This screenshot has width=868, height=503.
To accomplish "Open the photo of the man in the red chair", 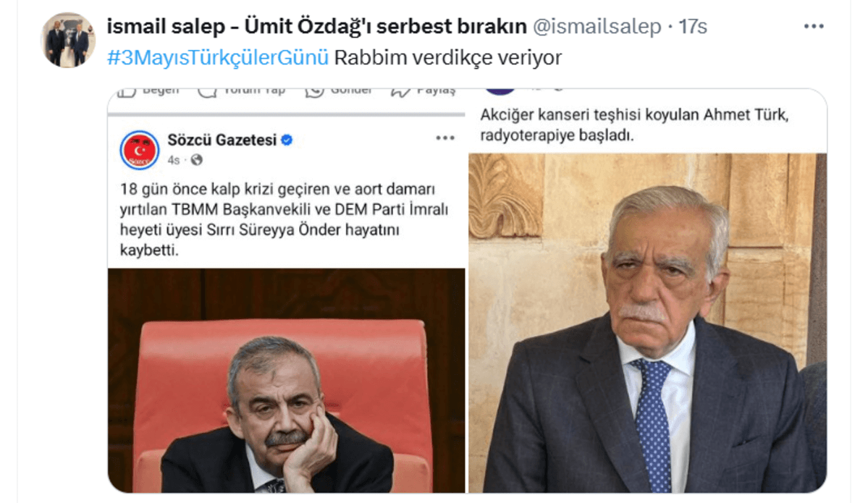I will point(286,381).
